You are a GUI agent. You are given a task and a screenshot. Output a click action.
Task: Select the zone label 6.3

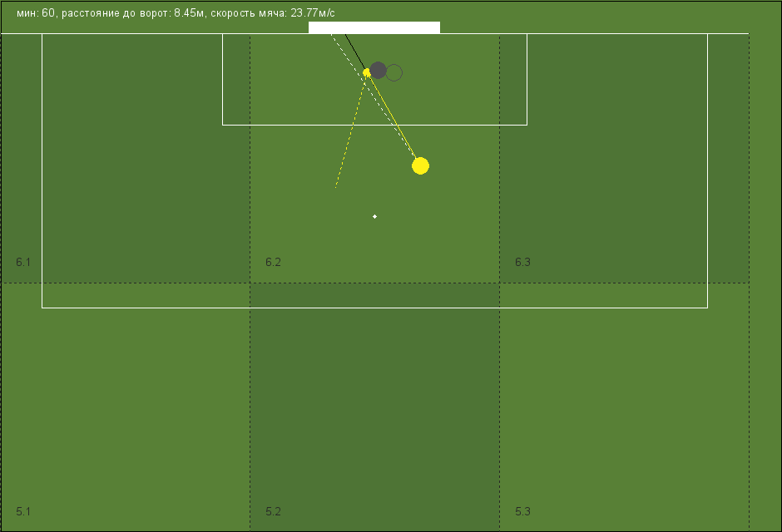point(522,262)
